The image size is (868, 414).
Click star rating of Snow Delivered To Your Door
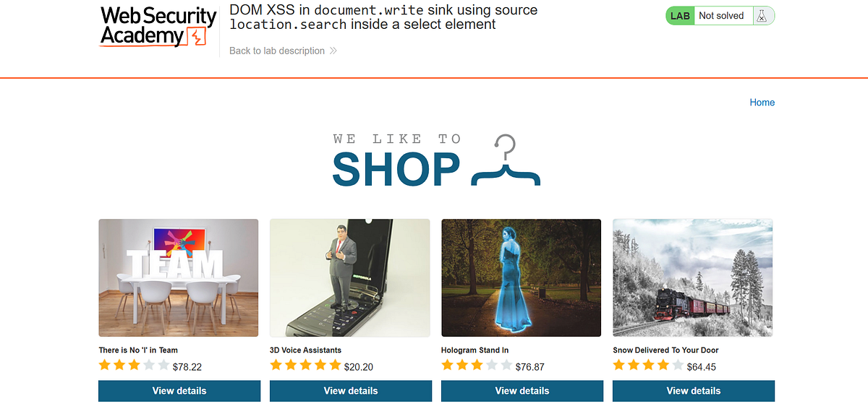coord(648,366)
